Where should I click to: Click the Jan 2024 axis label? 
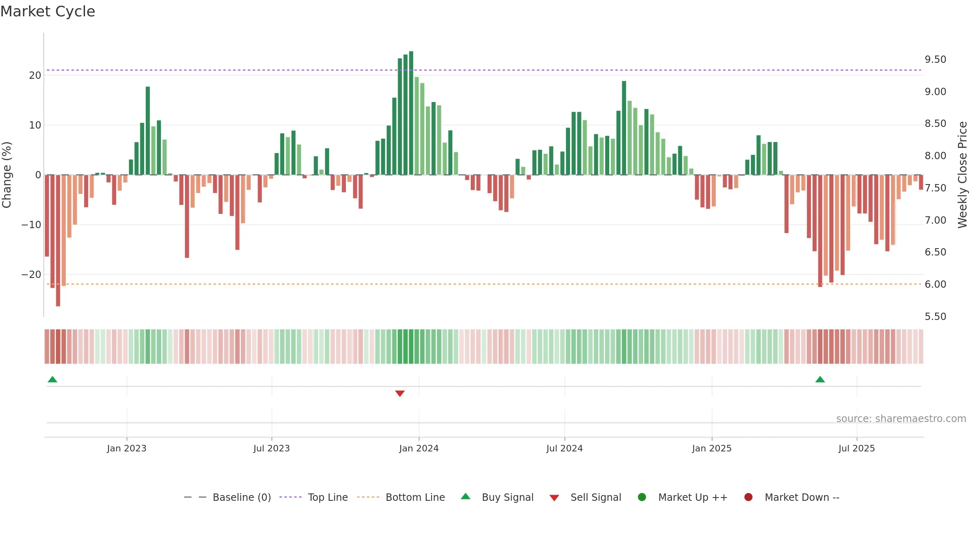tap(419, 448)
